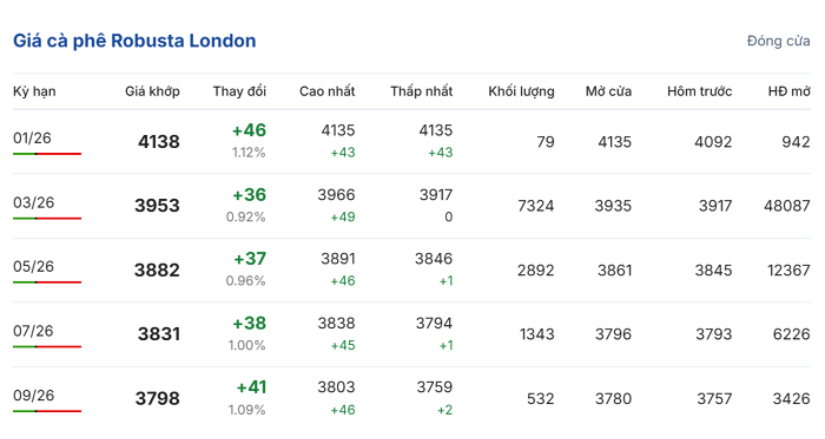The width and height of the screenshot is (825, 439).
Task: Sort by the 'Kỳ hạn' column header
Action: [x=34, y=91]
